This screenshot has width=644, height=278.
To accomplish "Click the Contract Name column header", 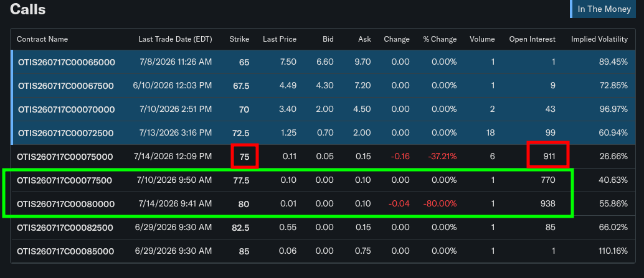I will 42,39.
